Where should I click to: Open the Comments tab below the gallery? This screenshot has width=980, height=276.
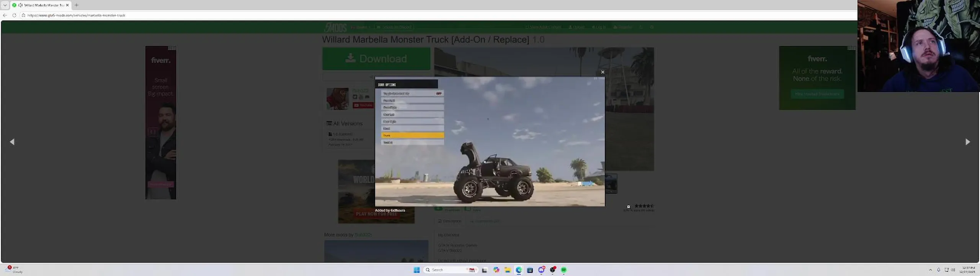[x=485, y=221]
